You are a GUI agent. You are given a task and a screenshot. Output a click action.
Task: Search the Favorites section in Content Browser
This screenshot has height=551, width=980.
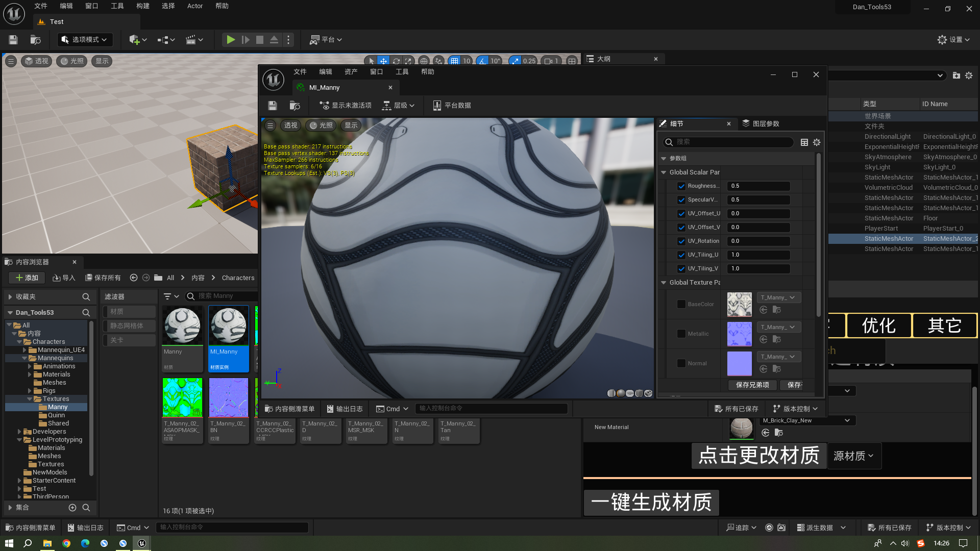click(86, 297)
